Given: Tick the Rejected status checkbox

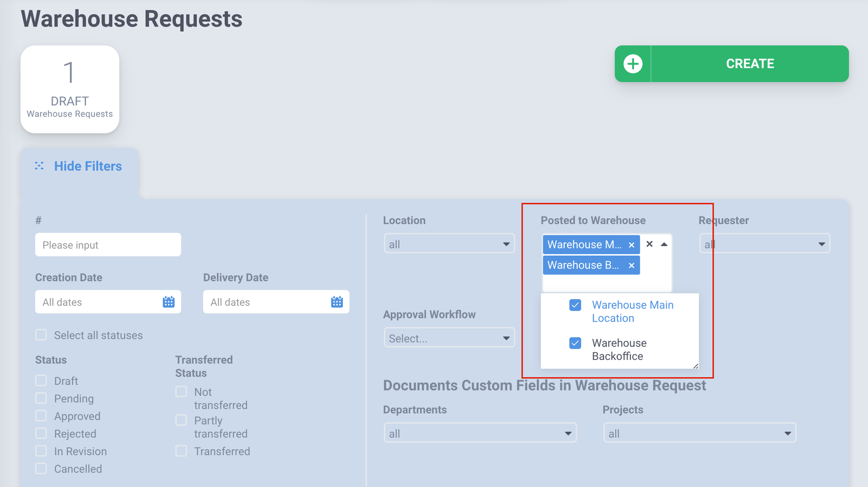Looking at the screenshot, I should click(x=41, y=434).
